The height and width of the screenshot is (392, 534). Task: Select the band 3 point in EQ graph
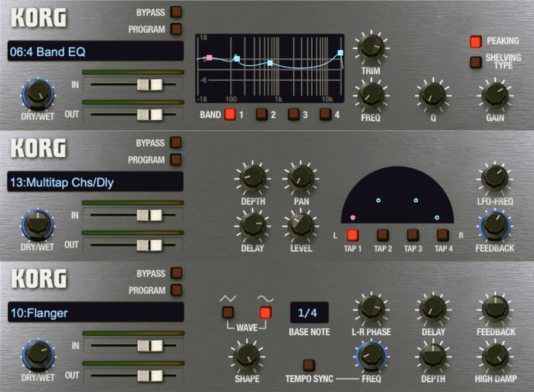pyautogui.click(x=270, y=63)
